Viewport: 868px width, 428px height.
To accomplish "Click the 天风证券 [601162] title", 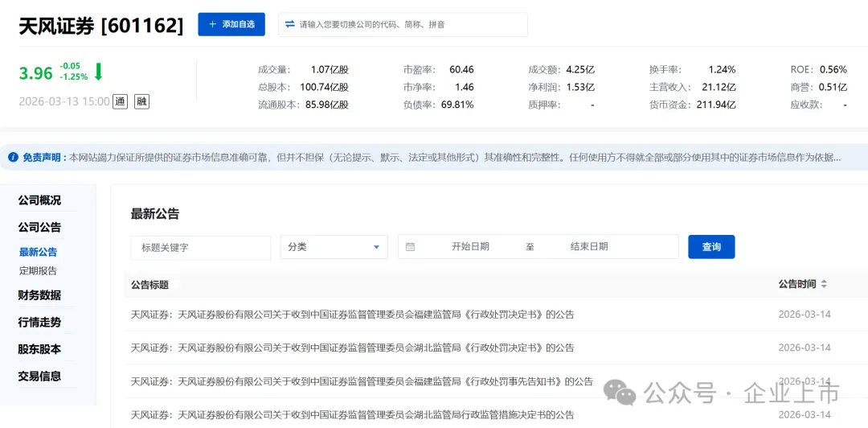I will pos(100,26).
